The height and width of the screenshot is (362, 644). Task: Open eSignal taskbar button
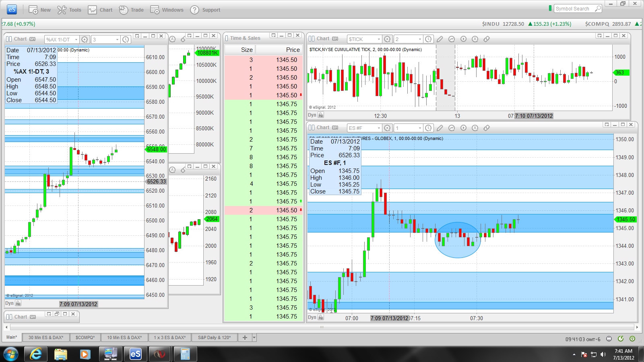pyautogui.click(x=135, y=354)
